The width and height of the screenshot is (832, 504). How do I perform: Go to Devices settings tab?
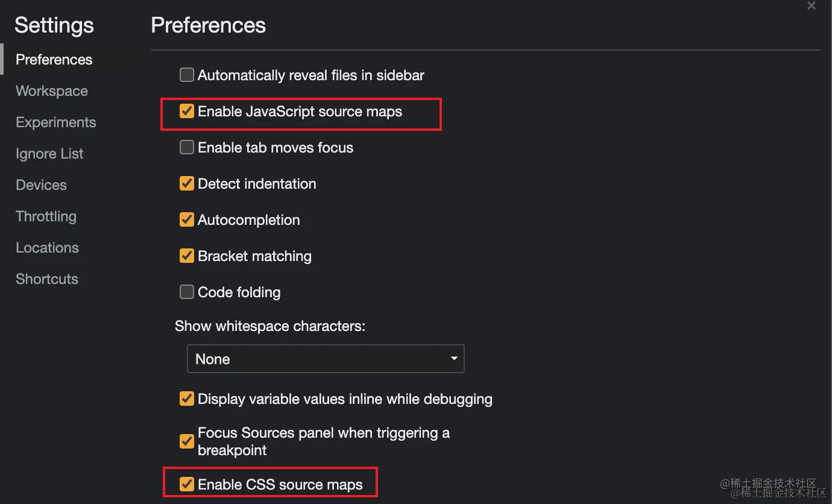(41, 185)
